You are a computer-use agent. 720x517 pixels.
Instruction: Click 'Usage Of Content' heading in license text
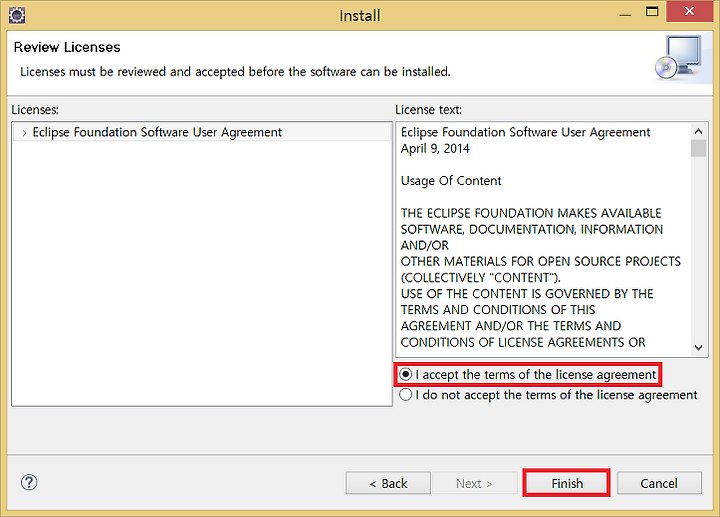[450, 181]
